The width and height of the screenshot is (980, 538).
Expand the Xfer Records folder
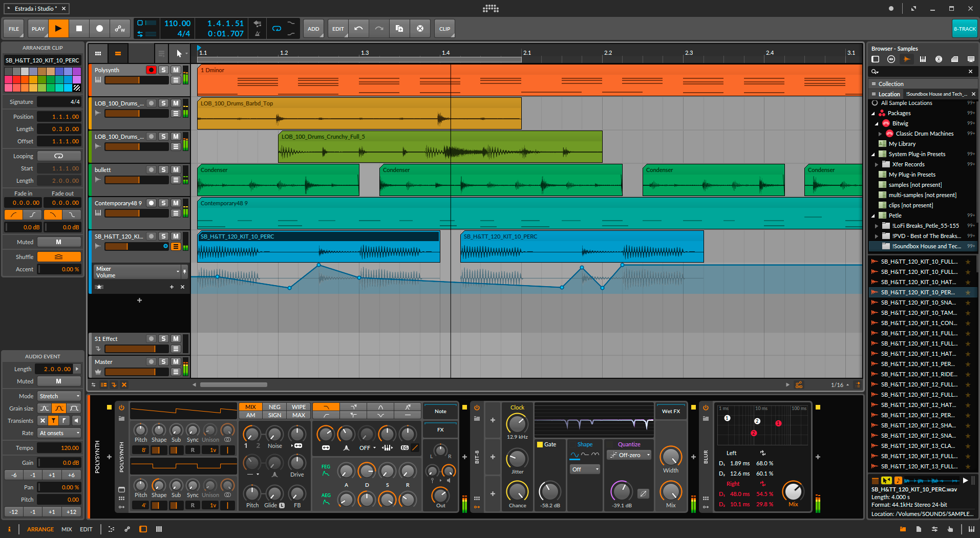coord(877,165)
